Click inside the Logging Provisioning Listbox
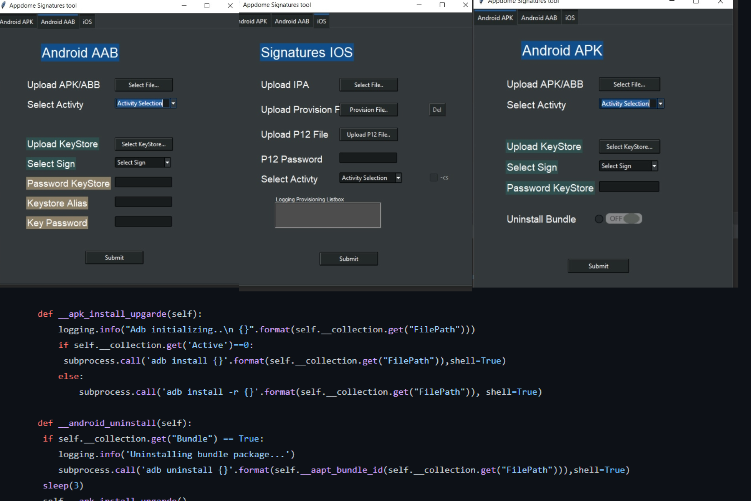 [x=328, y=215]
